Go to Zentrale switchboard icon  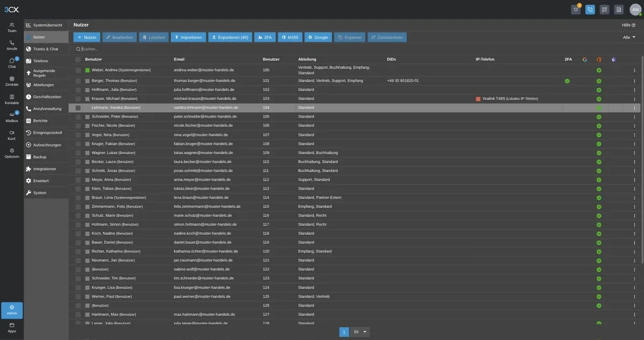pos(12,81)
